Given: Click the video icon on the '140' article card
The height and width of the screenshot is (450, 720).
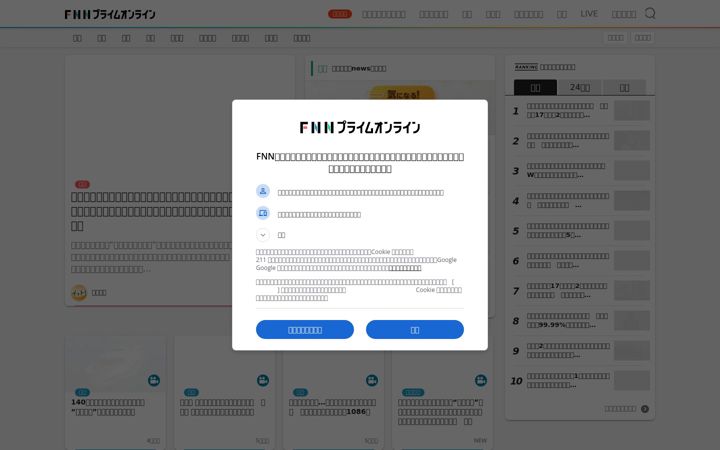Looking at the screenshot, I should (154, 380).
